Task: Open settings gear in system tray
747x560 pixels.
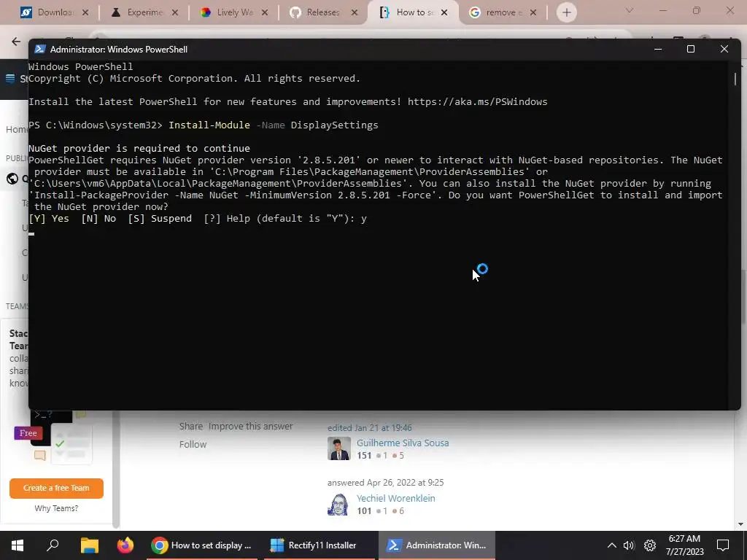Action: [x=650, y=545]
